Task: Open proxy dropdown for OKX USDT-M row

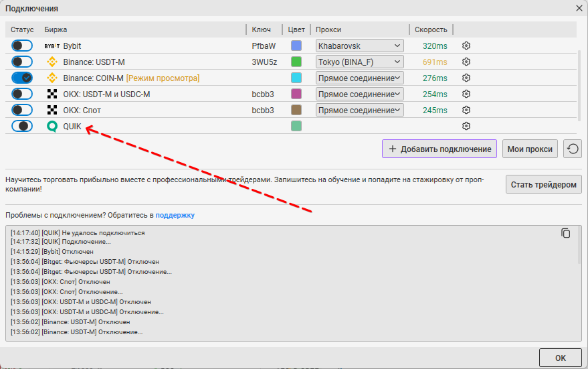Action: [x=360, y=94]
